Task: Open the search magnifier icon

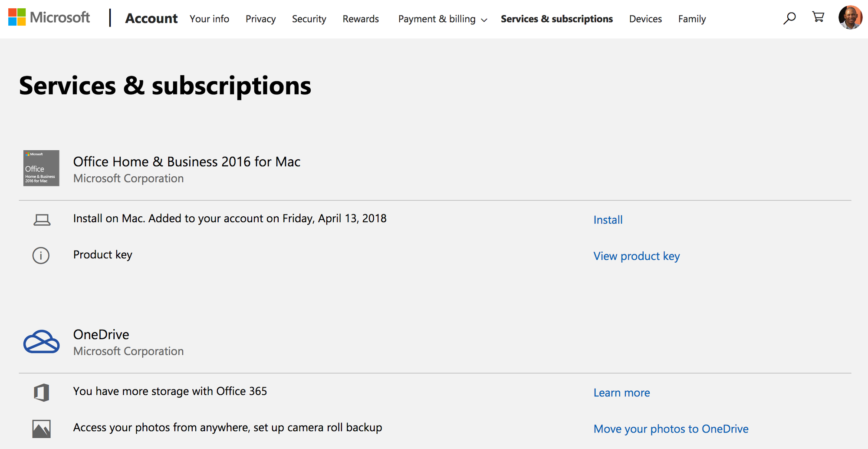Action: click(x=789, y=18)
